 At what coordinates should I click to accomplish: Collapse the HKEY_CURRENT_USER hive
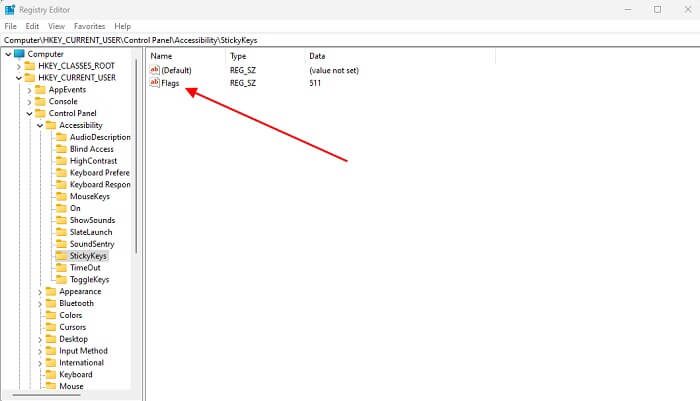[x=19, y=78]
